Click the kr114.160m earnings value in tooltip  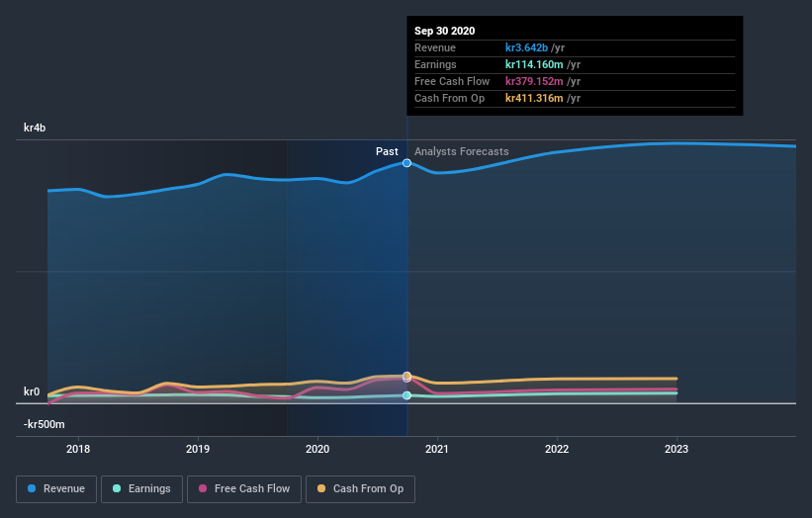coord(534,64)
